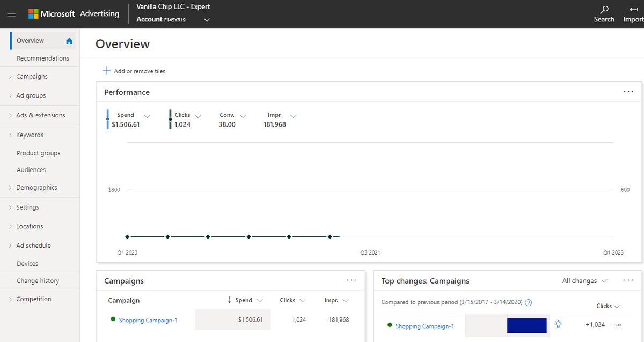Click the 1,024 clicks table cell

coord(299,320)
